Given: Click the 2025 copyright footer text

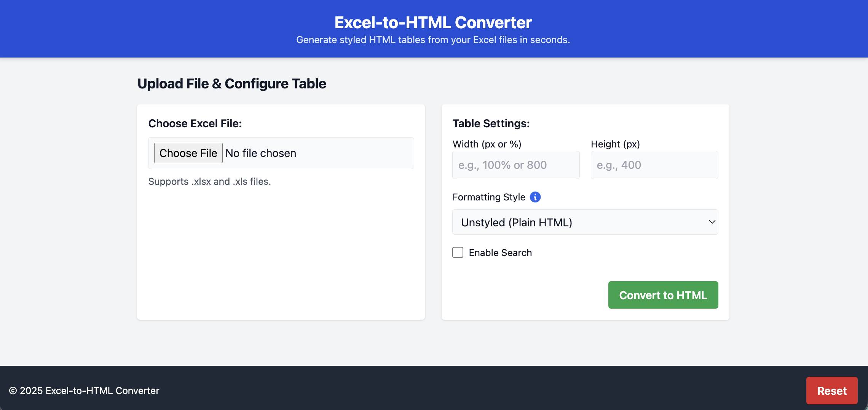Looking at the screenshot, I should point(84,391).
